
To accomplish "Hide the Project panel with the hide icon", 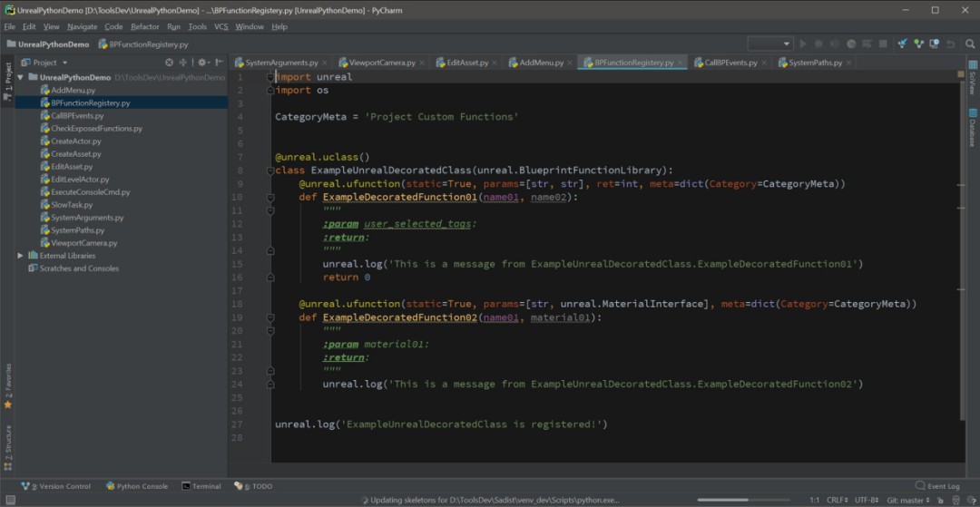I will click(219, 63).
